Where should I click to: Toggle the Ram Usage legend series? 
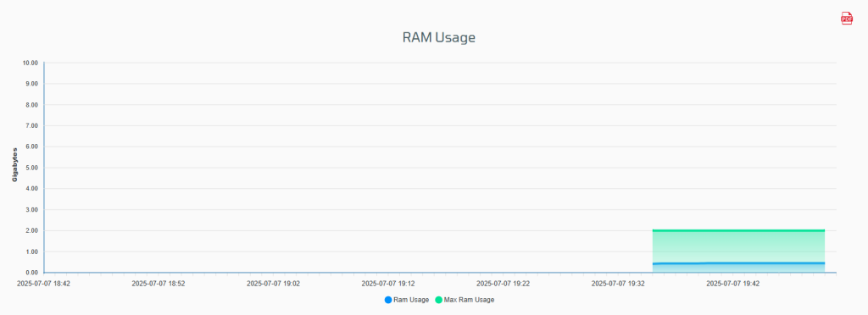pyautogui.click(x=406, y=300)
